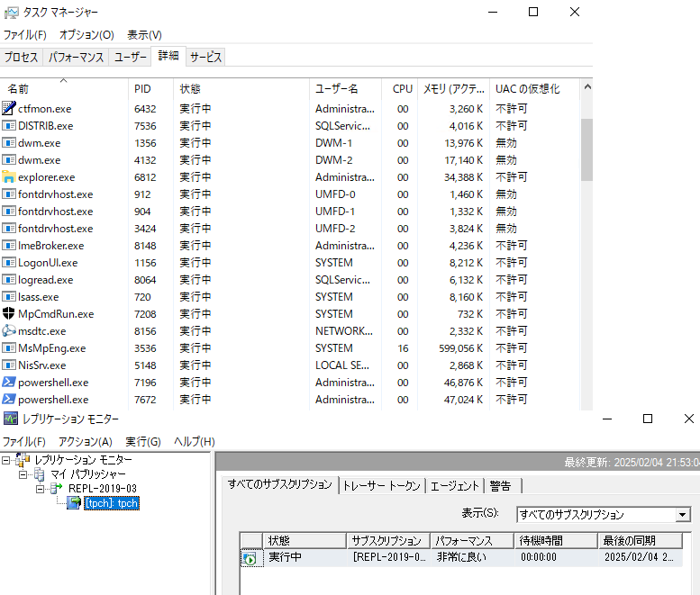Viewport: 700px width, 595px height.
Task: Switch to the トレーサー トークン tab
Action: point(382,486)
